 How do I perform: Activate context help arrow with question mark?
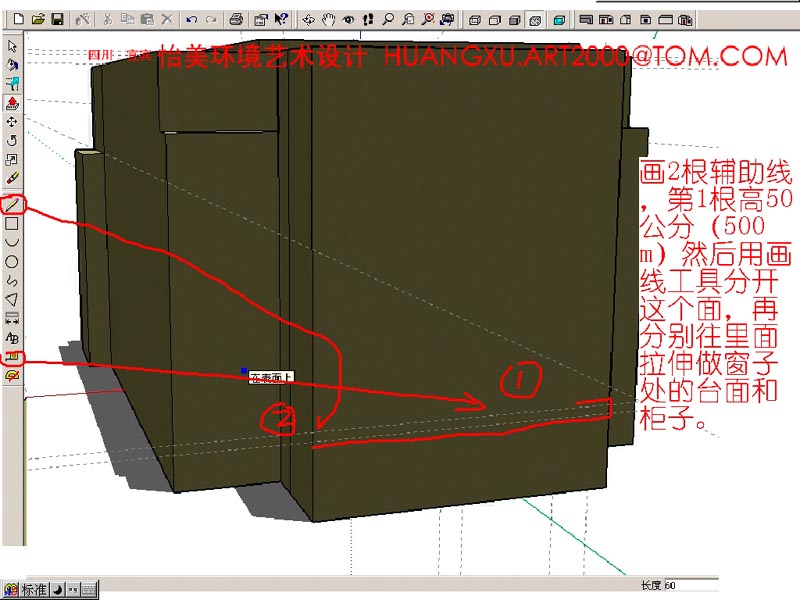click(x=281, y=19)
